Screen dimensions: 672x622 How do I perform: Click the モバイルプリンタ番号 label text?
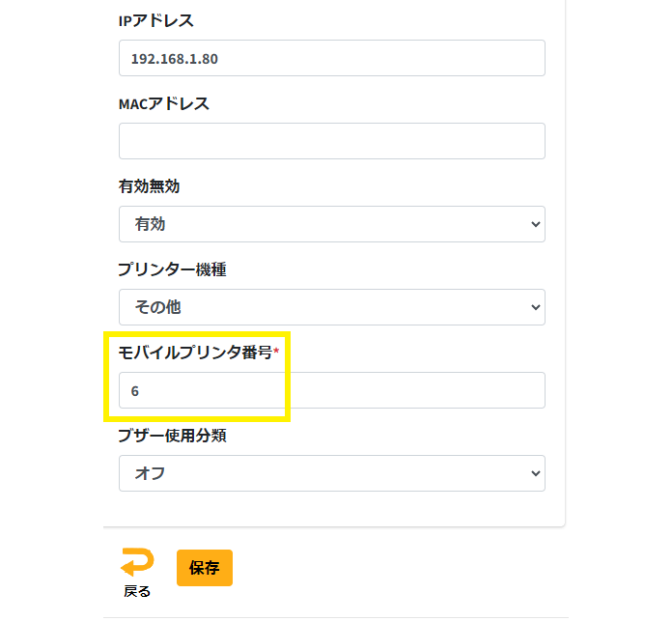(x=194, y=353)
